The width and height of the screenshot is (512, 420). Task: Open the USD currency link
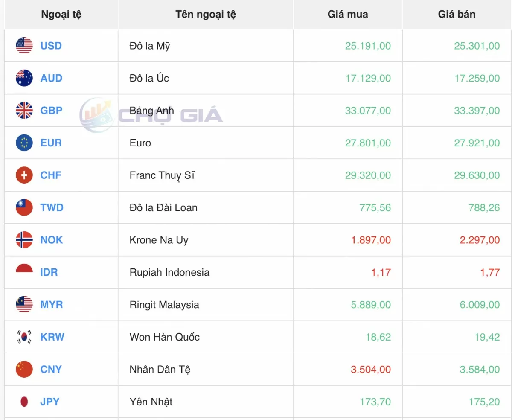point(51,46)
